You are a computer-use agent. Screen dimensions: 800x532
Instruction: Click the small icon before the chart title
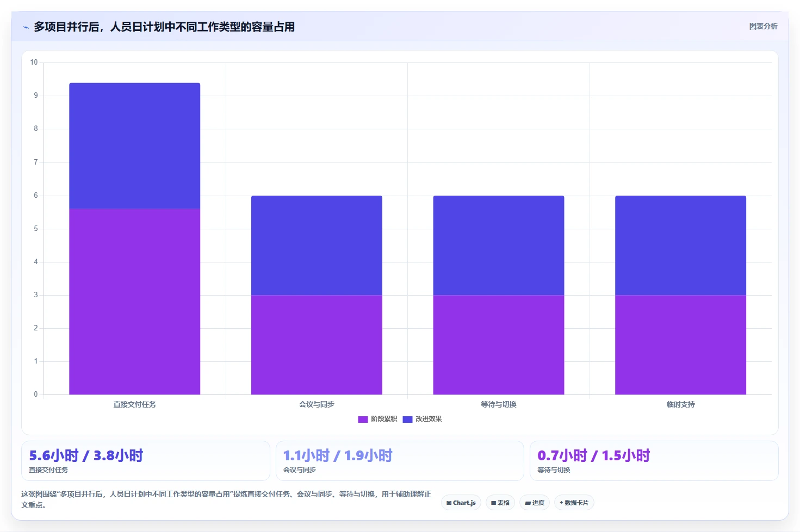tap(26, 27)
